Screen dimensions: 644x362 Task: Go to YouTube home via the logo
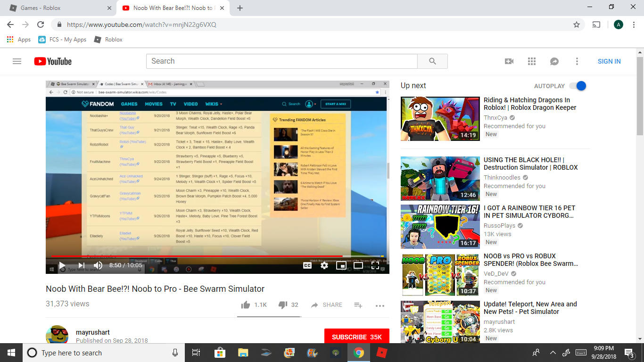[x=53, y=61]
